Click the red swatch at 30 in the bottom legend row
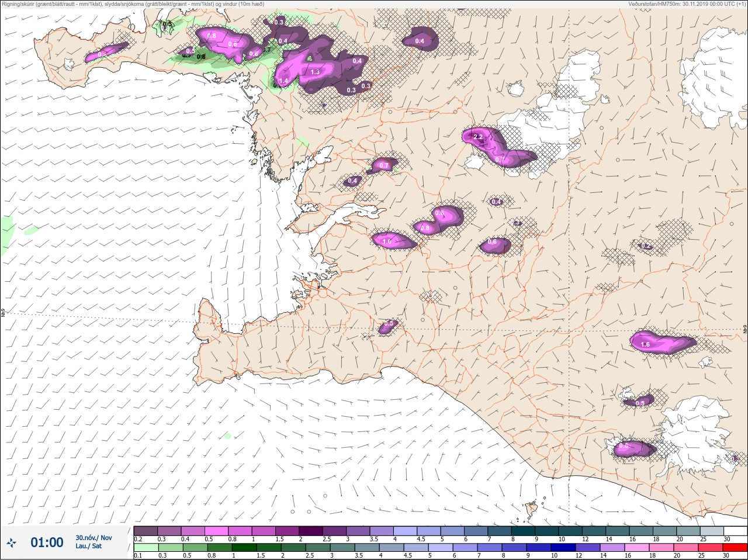 pyautogui.click(x=736, y=548)
